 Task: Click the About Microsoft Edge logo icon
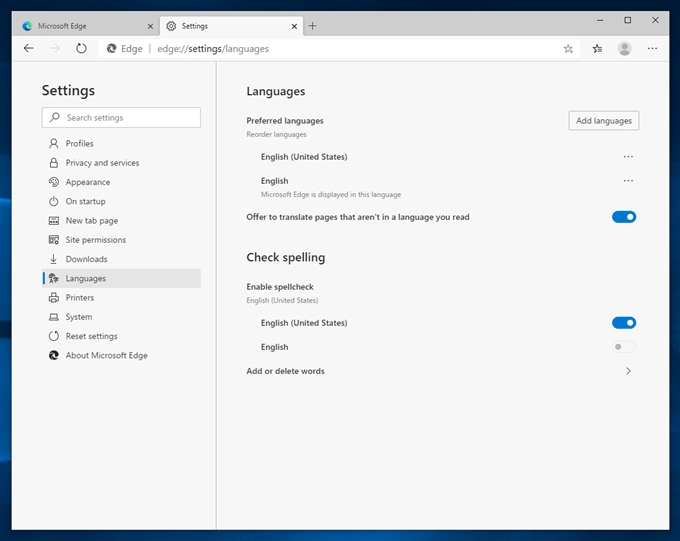click(x=54, y=355)
